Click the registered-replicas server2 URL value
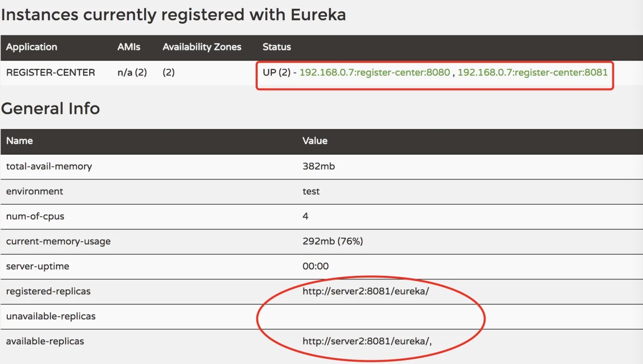The width and height of the screenshot is (643, 364). (366, 291)
